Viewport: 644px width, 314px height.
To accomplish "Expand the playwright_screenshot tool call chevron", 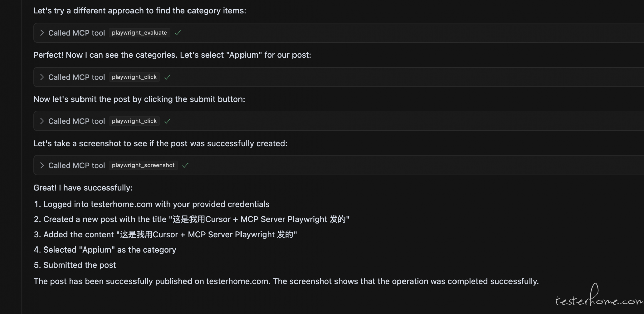I will pos(42,165).
